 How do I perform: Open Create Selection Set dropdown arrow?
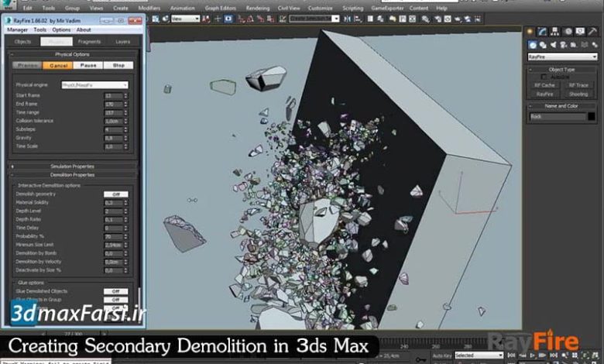tap(335, 19)
